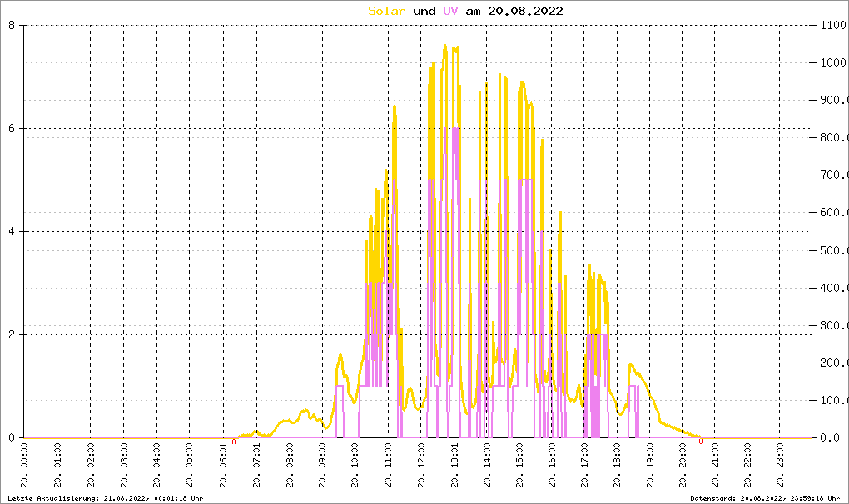Click the time label '20. 12:00'
The image size is (849, 504).
tap(421, 466)
